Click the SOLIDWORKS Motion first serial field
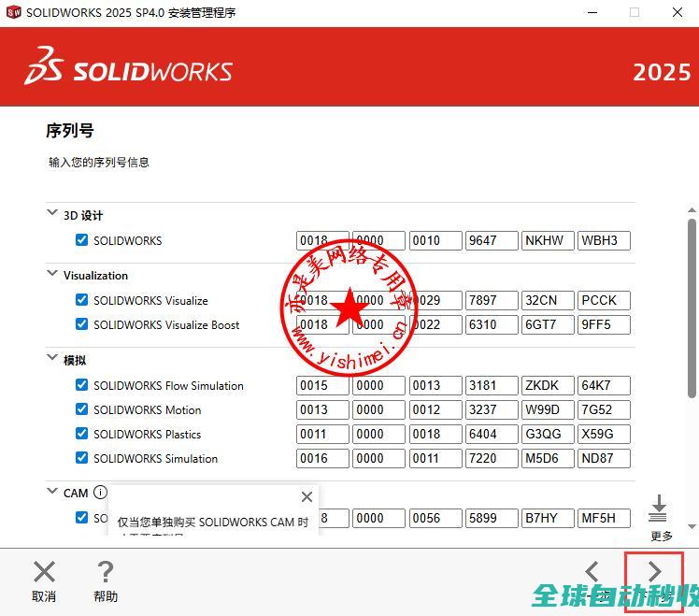This screenshot has width=699, height=616. point(322,410)
